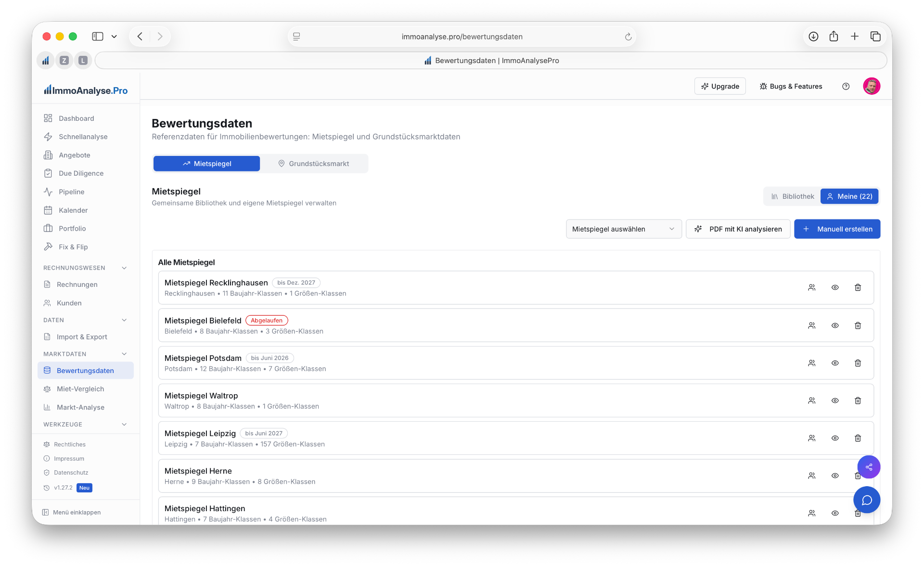Viewport: 924px width, 567px height.
Task: Click users icon for Mietspiegel Leipzig
Action: [x=812, y=438]
